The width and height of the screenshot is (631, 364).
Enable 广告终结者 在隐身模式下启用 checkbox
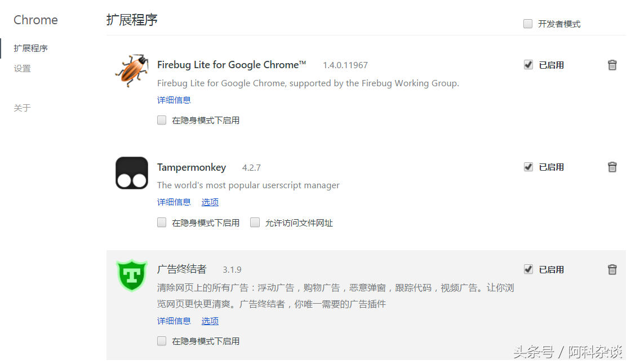click(162, 341)
